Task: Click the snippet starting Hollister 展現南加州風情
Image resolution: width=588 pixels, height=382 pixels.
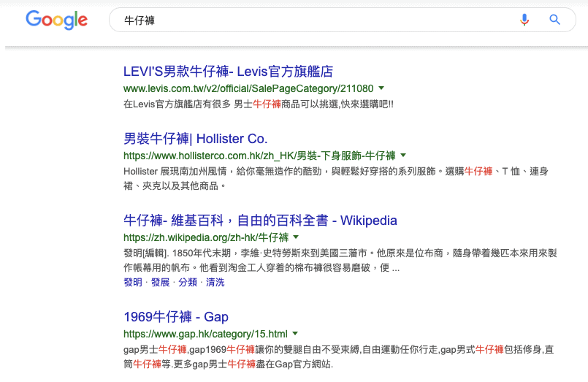Action: point(336,178)
